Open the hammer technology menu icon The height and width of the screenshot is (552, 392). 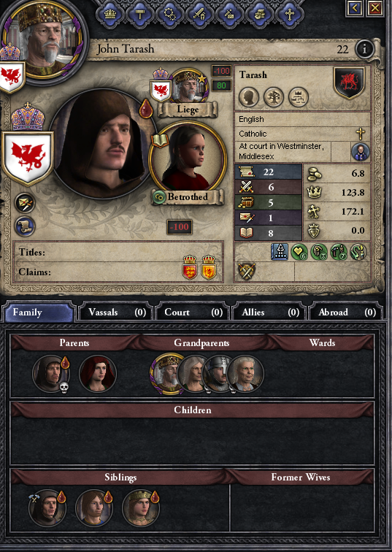140,15
